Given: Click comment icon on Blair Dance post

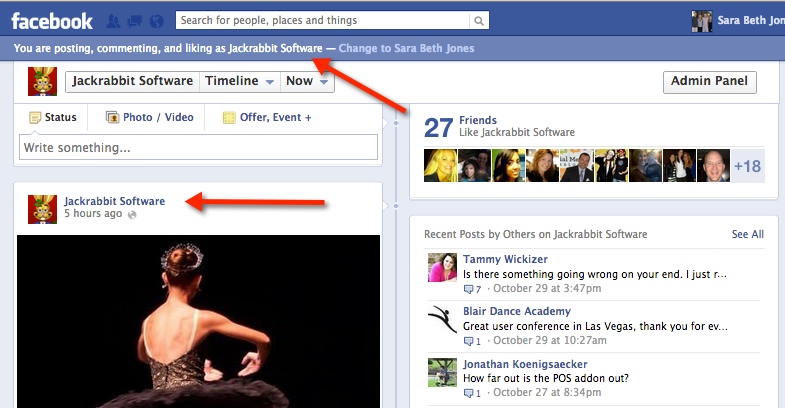Looking at the screenshot, I should coord(469,341).
